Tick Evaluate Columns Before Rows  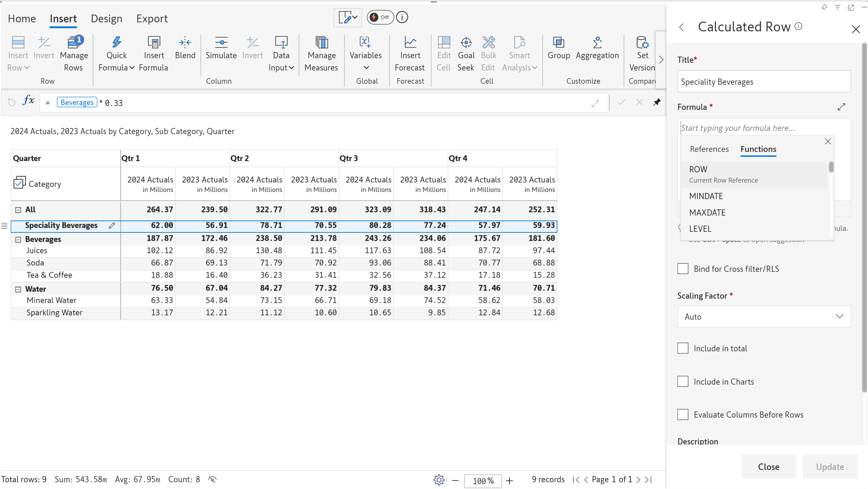point(683,415)
